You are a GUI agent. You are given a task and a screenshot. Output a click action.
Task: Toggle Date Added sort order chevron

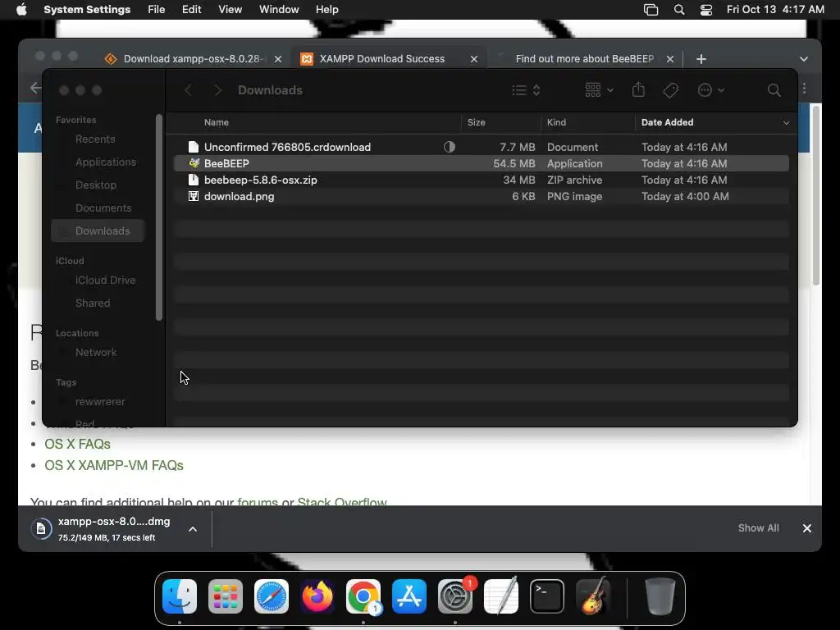786,123
